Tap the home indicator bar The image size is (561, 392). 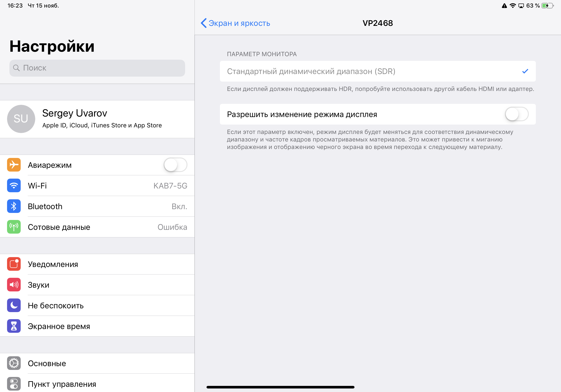coord(280,387)
